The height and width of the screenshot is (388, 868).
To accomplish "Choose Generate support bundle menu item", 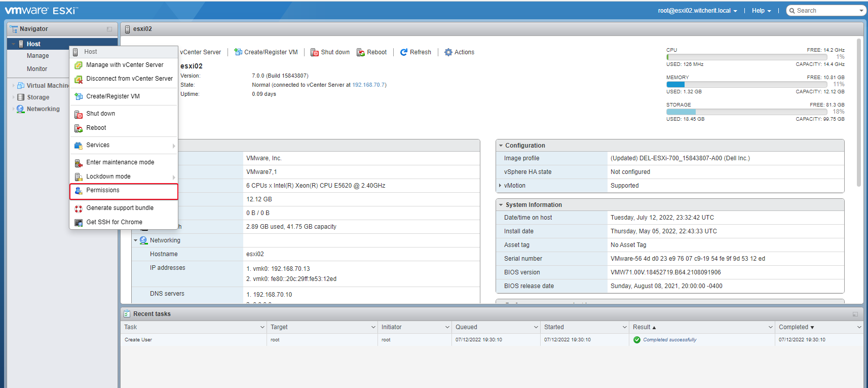I will point(124,208).
